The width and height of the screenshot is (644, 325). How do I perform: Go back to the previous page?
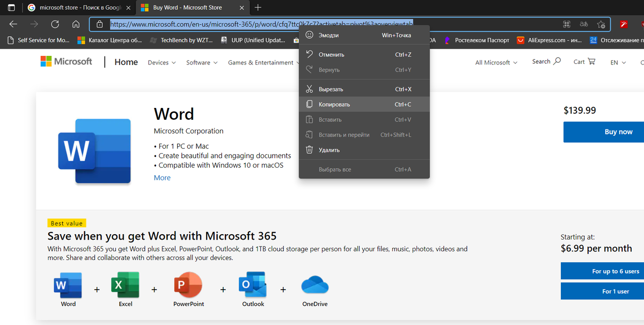click(x=13, y=24)
